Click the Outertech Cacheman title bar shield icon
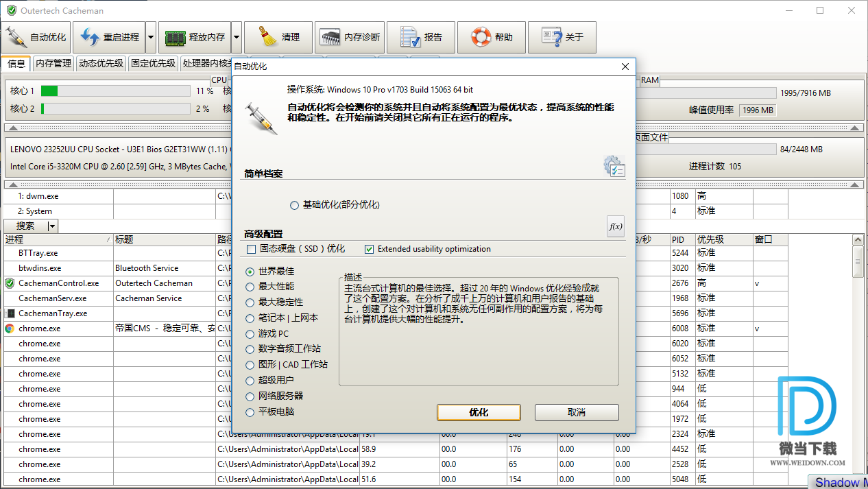The height and width of the screenshot is (489, 868). pos(11,10)
